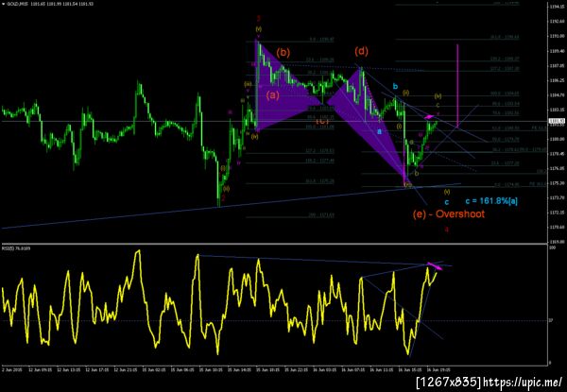Click the "16 Jun 19:15" time axis label
This screenshot has width=567, height=392.
tap(437, 370)
